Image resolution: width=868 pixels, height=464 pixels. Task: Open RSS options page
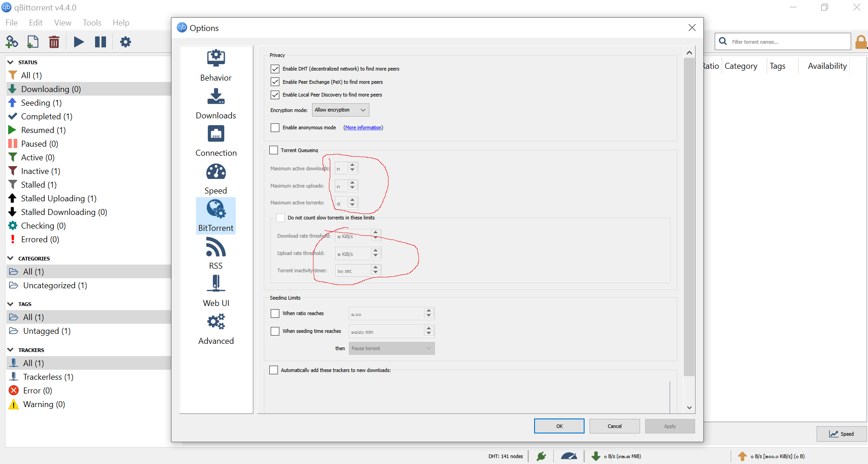pos(216,254)
